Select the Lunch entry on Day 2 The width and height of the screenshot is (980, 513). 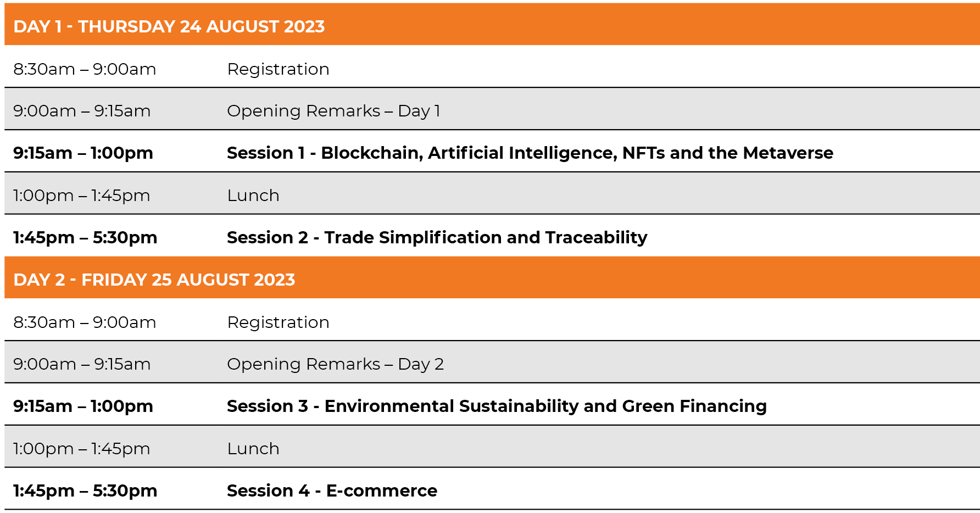click(x=253, y=449)
